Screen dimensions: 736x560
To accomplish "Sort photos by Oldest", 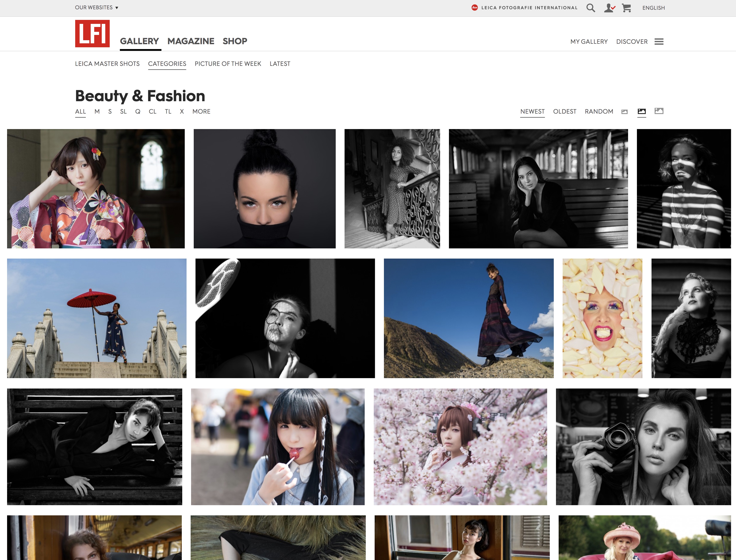I will 564,111.
